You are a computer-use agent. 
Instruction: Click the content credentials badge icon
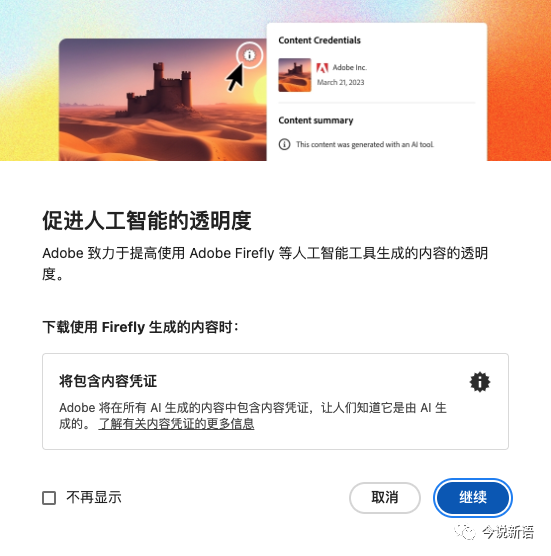[480, 382]
